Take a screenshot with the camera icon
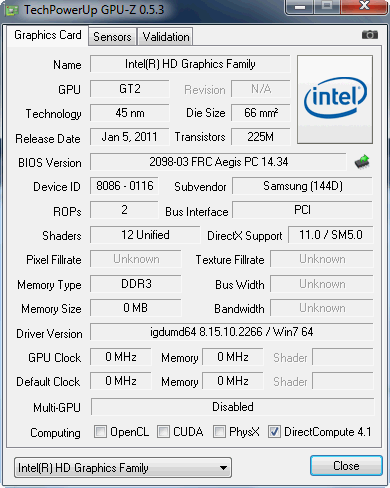This screenshot has width=390, height=488. coord(370,34)
